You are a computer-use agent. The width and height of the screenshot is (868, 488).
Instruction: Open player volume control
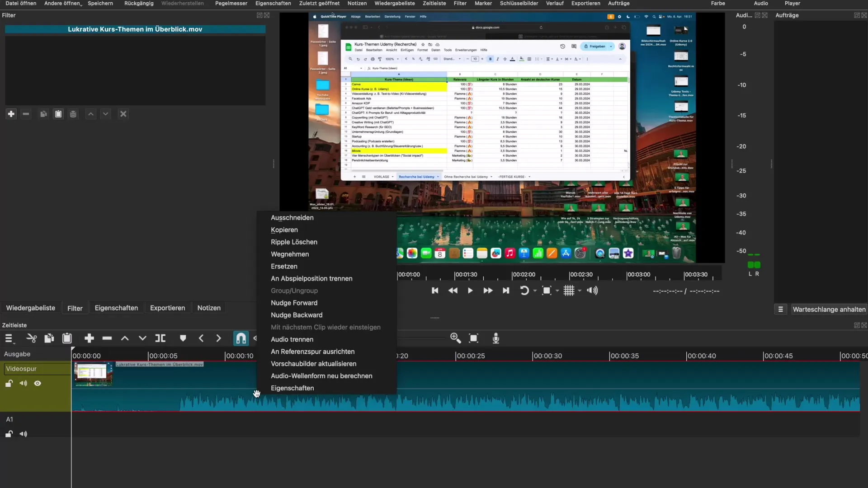tap(592, 291)
